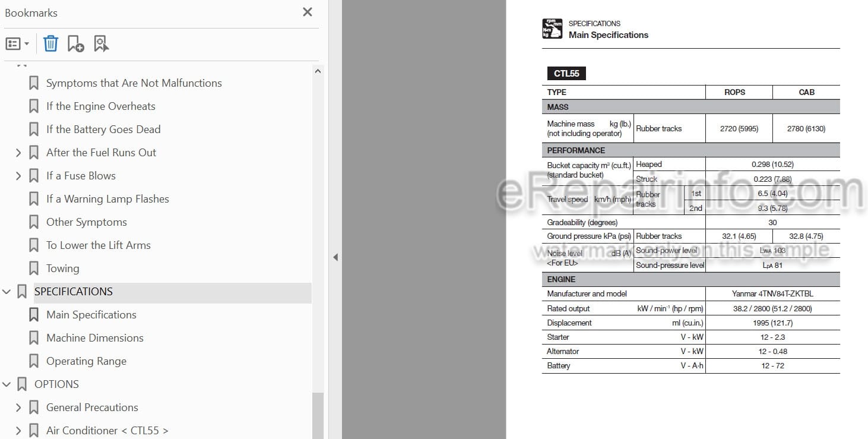
Task: Click the 1st travel speed value 6.5 (4.04)
Action: coord(772,194)
